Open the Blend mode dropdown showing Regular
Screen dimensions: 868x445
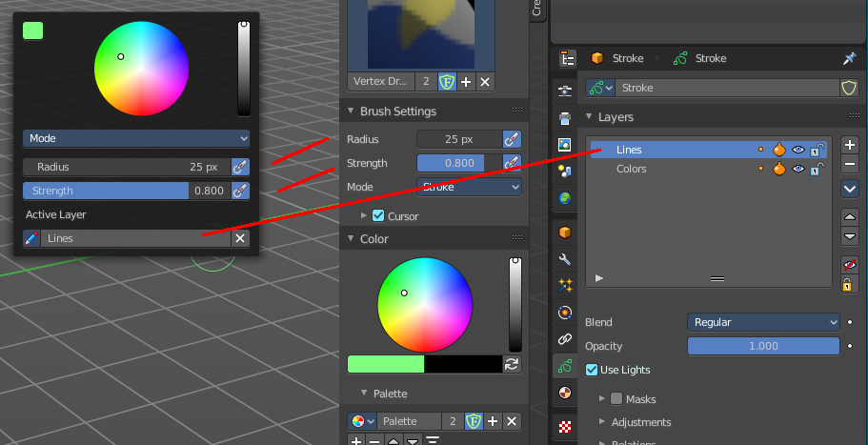tap(763, 322)
